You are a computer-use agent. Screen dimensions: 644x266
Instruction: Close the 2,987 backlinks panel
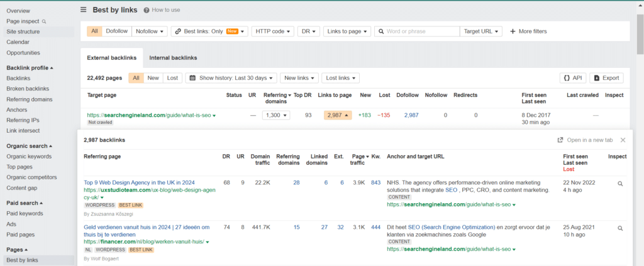tap(623, 140)
